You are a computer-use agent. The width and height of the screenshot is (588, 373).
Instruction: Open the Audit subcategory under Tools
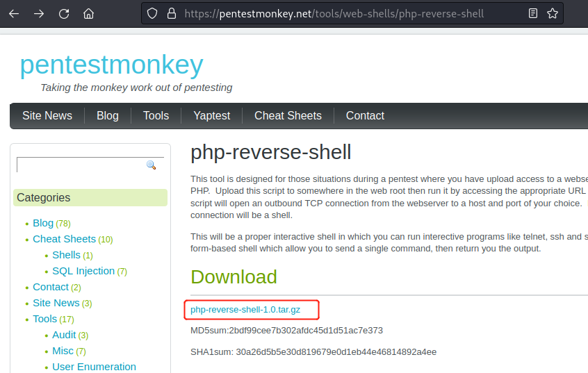(x=64, y=335)
